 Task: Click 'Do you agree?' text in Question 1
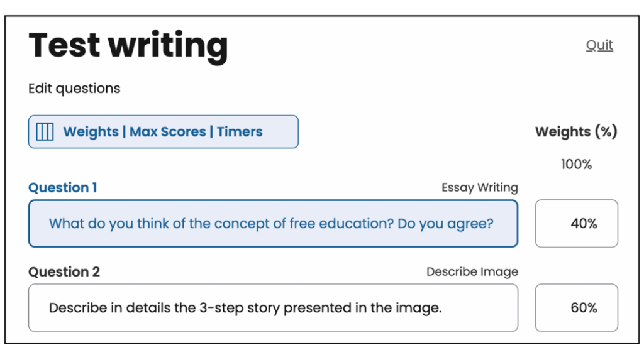445,224
